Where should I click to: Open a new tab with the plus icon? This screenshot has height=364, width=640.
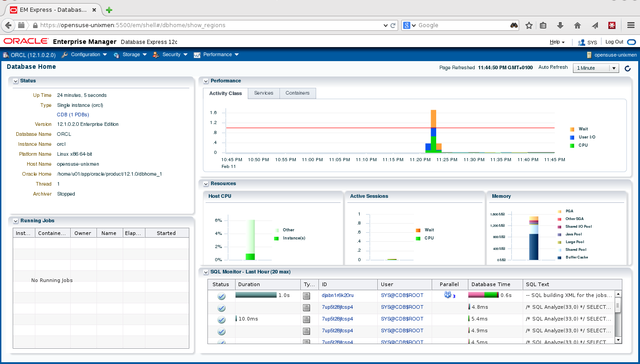[109, 10]
